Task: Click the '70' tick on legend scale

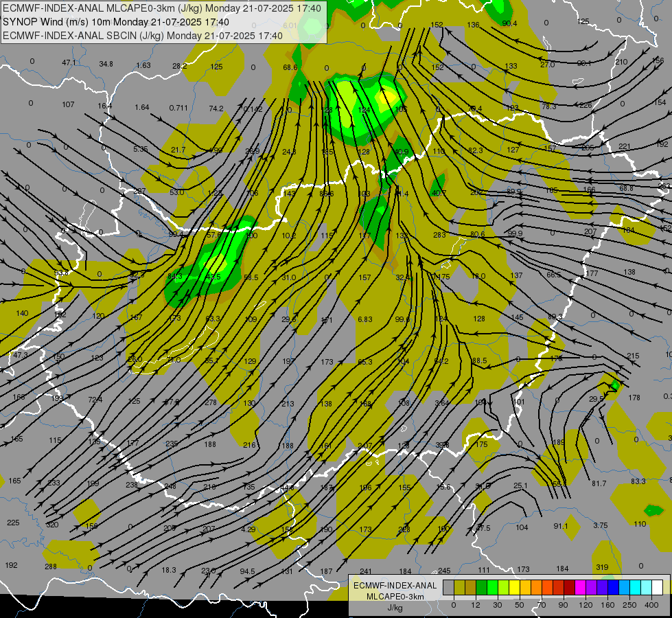Action: [542, 605]
